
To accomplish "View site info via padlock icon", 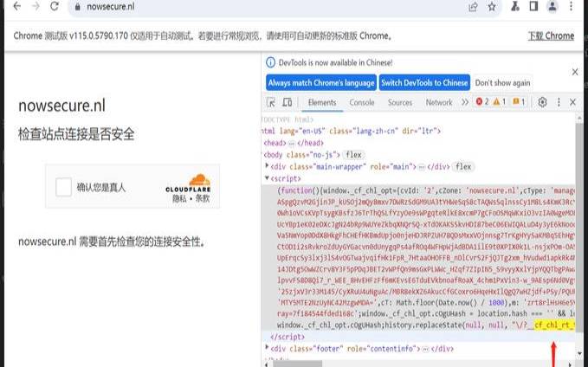I will (x=78, y=7).
